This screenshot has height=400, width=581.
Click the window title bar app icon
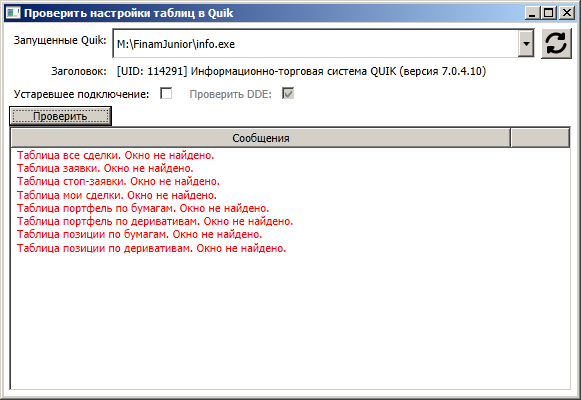[13, 13]
